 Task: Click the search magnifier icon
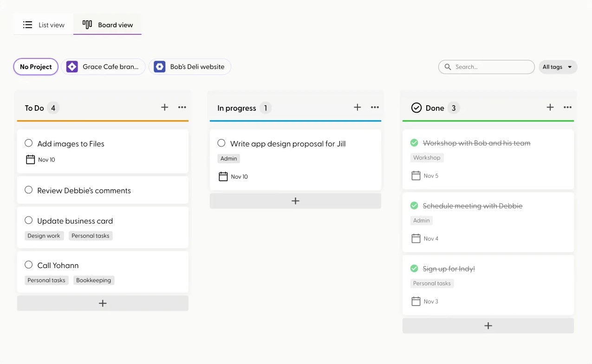click(x=447, y=67)
